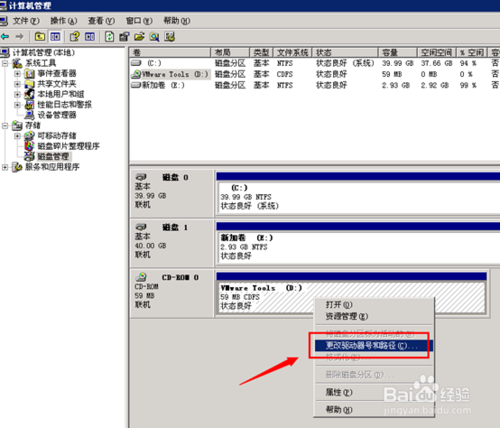The image size is (500, 428).
Task: Open the 查看(V) menu
Action: pyautogui.click(x=101, y=21)
